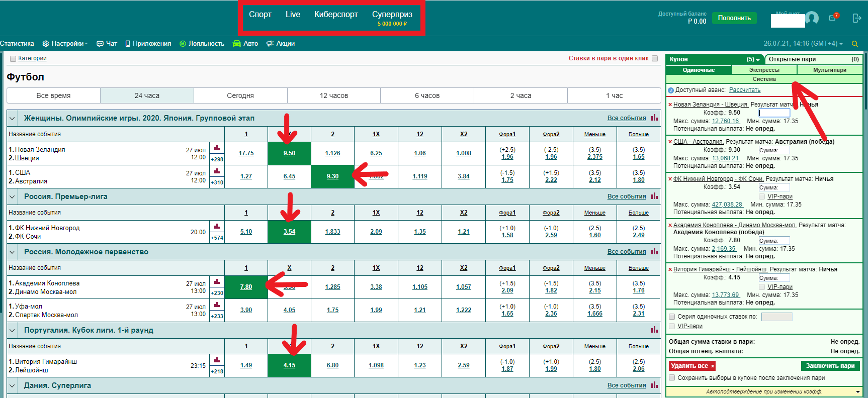This screenshot has width=868, height=398.
Task: Switch to Открытые пари tab
Action: (814, 59)
